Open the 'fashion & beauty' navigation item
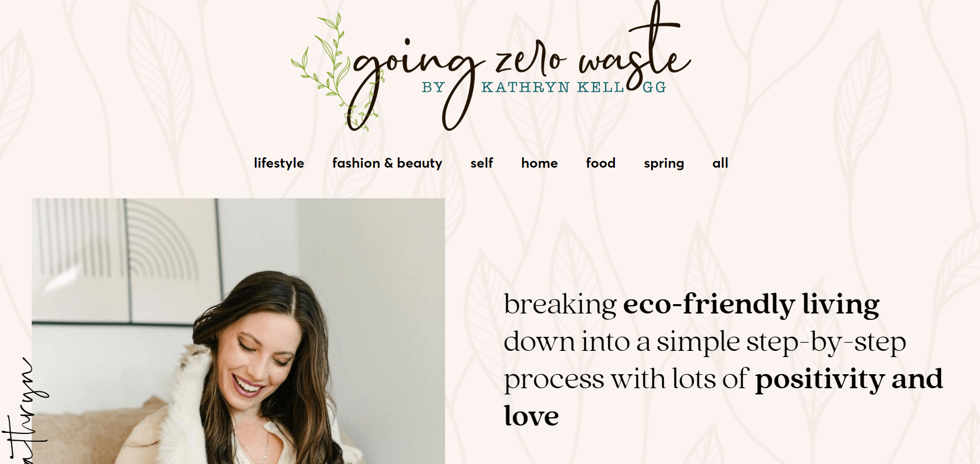980x464 pixels. [386, 163]
